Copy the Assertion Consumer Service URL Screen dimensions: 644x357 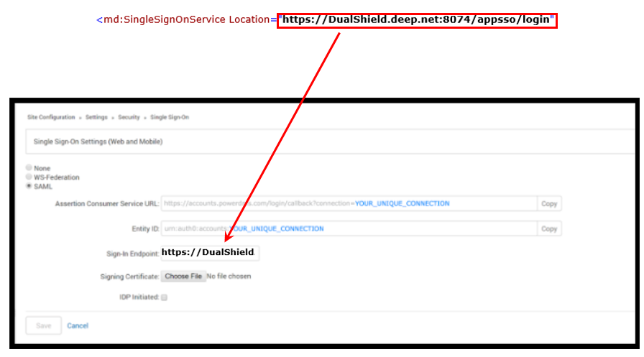(548, 203)
